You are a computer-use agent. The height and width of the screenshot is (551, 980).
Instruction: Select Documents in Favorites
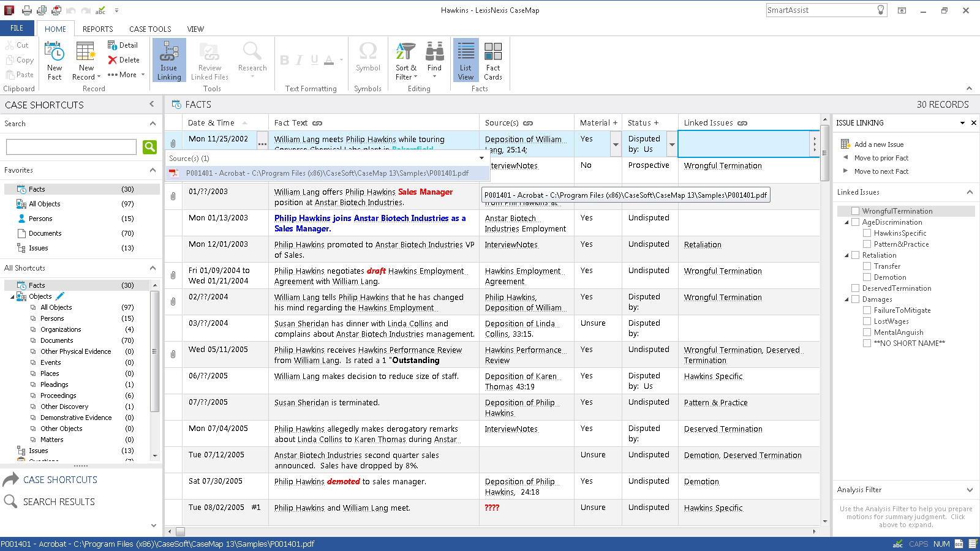(x=45, y=233)
